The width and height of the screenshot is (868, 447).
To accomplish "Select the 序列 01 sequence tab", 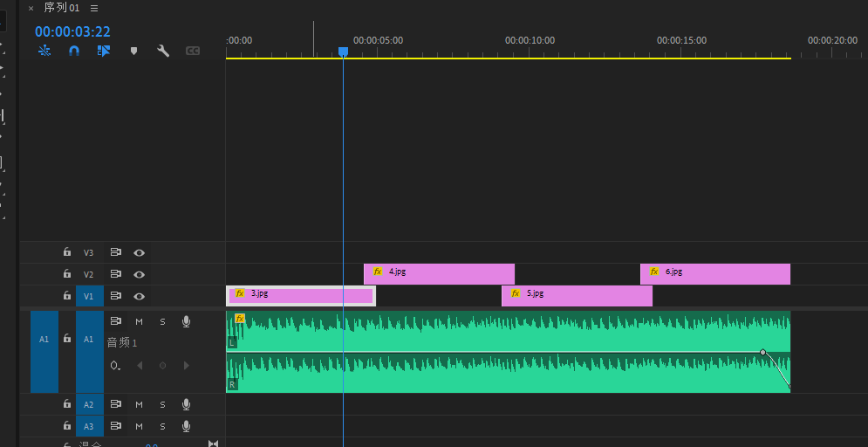I will (61, 8).
